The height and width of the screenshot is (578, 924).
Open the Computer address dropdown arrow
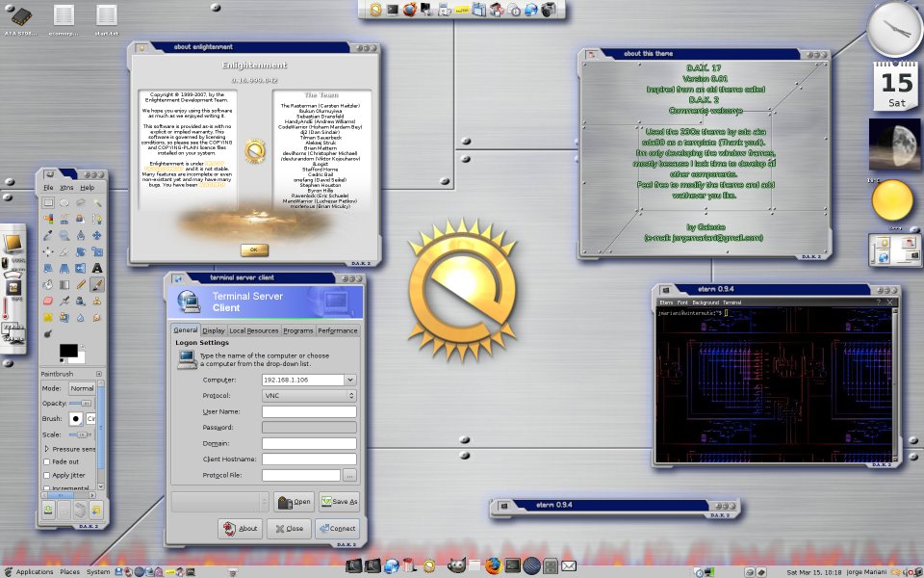coord(350,380)
